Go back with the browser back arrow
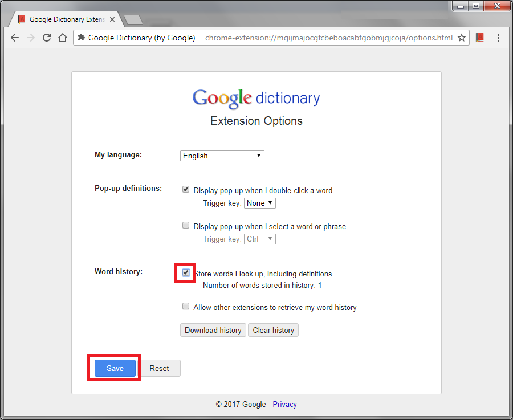Image resolution: width=513 pixels, height=420 pixels. coord(15,38)
